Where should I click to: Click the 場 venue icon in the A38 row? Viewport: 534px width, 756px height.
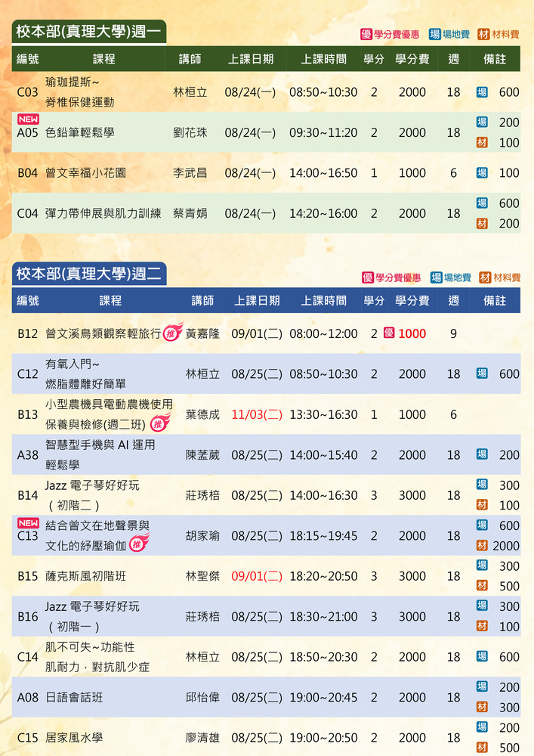(x=482, y=454)
